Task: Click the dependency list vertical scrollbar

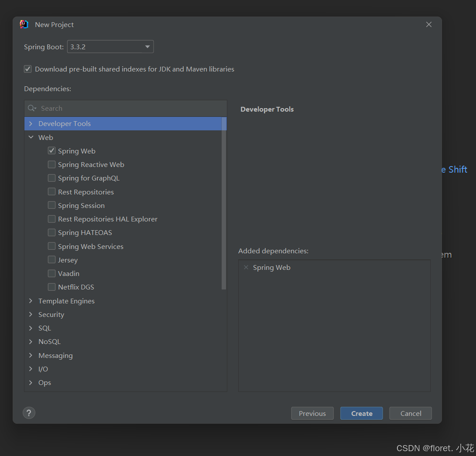Action: [224, 203]
